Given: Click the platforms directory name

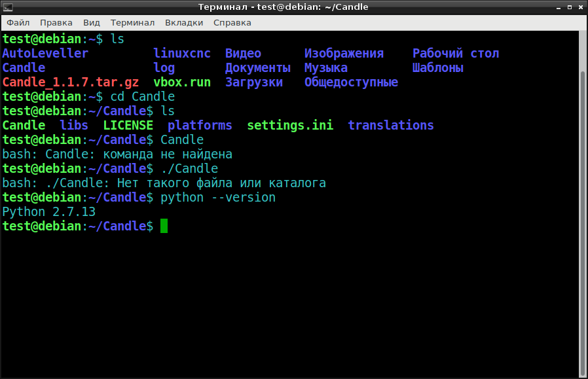Looking at the screenshot, I should (200, 125).
